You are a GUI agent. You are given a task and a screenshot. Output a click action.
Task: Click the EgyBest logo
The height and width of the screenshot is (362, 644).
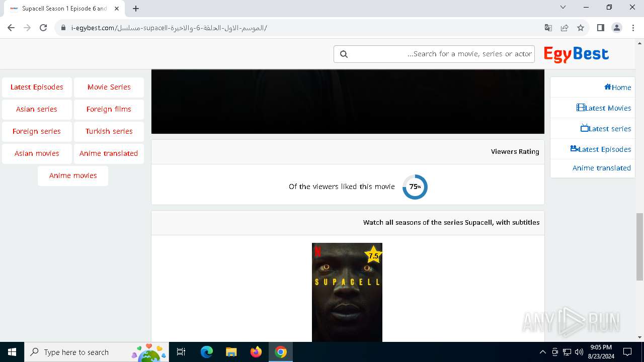pos(576,54)
